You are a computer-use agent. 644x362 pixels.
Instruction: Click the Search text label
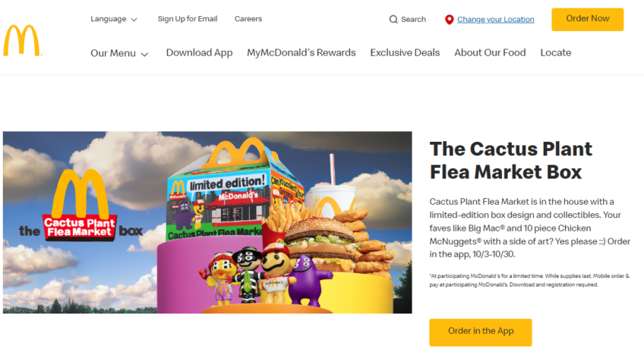[x=413, y=19]
